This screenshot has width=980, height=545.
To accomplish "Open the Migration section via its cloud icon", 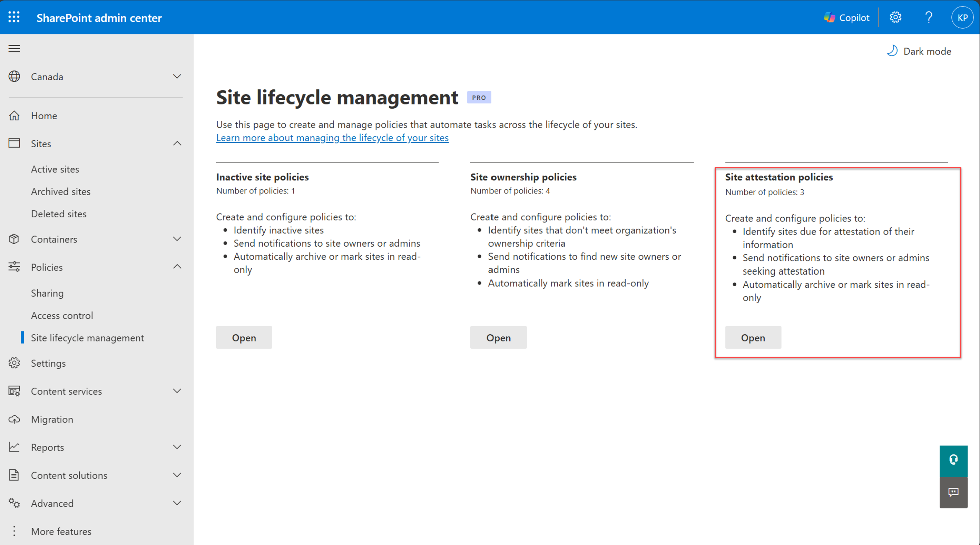I will tap(14, 419).
